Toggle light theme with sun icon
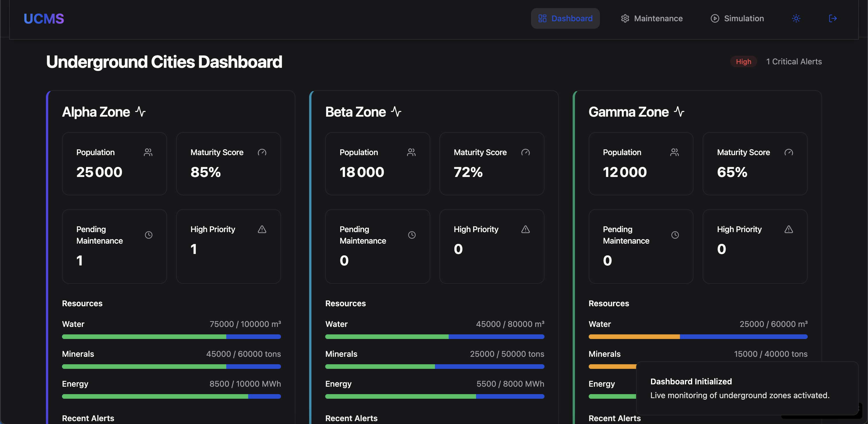Viewport: 868px width, 424px height. [x=796, y=19]
